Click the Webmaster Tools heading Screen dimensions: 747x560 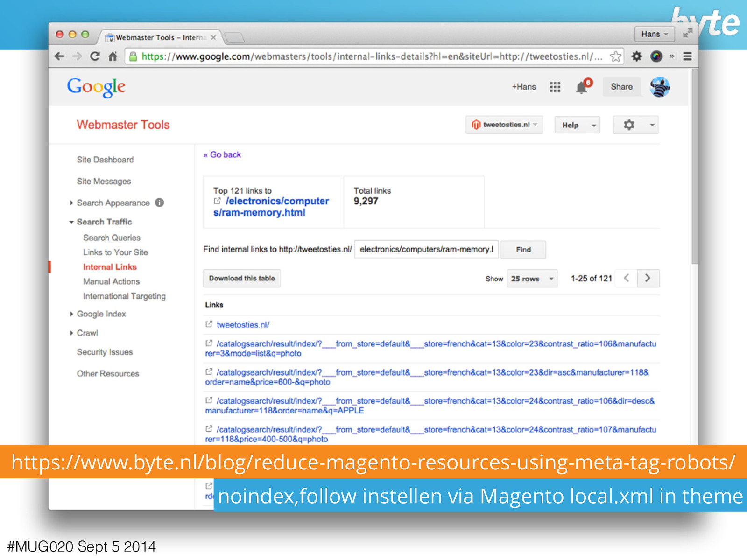[123, 125]
